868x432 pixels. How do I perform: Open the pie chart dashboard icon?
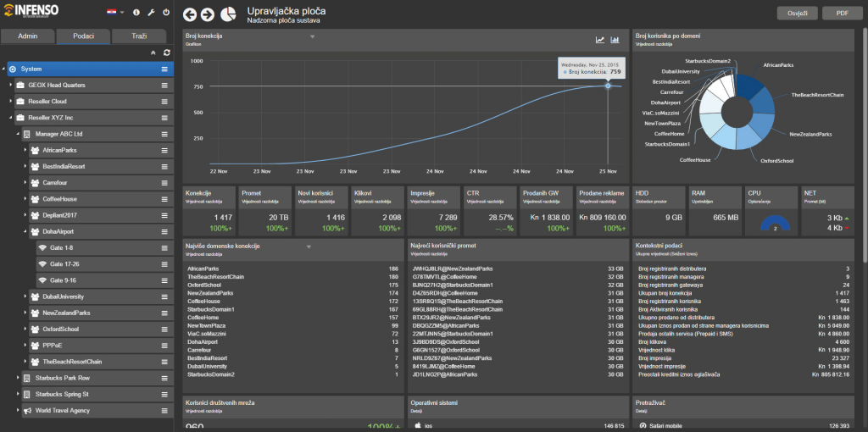228,14
